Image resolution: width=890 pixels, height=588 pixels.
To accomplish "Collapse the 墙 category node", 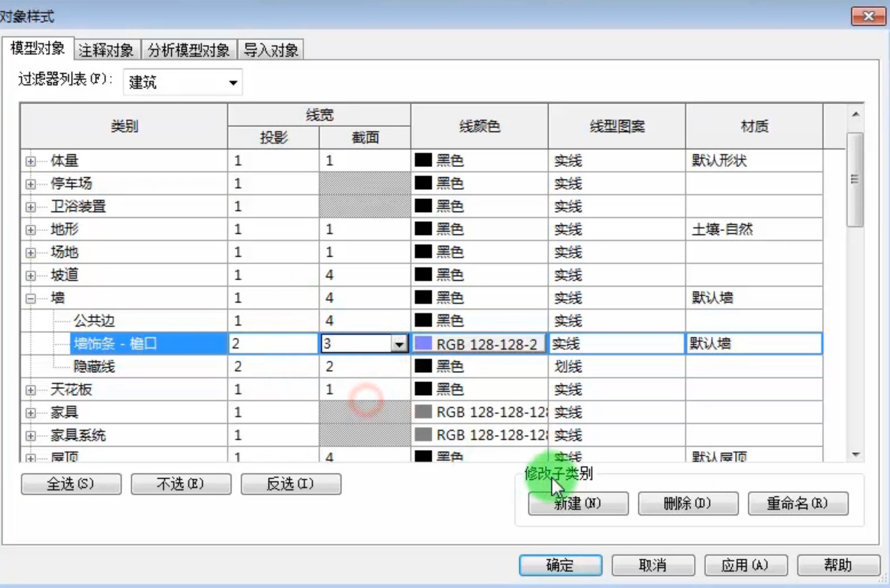I will (31, 298).
